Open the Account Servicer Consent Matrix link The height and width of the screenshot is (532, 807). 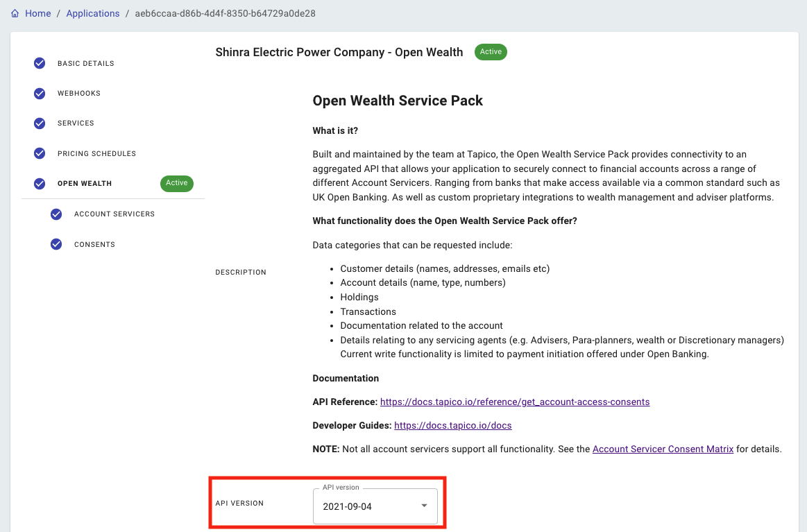point(663,449)
